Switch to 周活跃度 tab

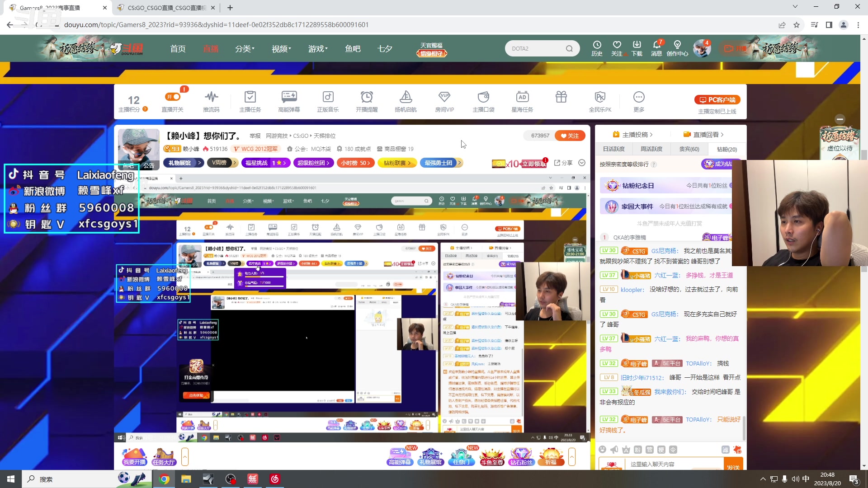[651, 149]
